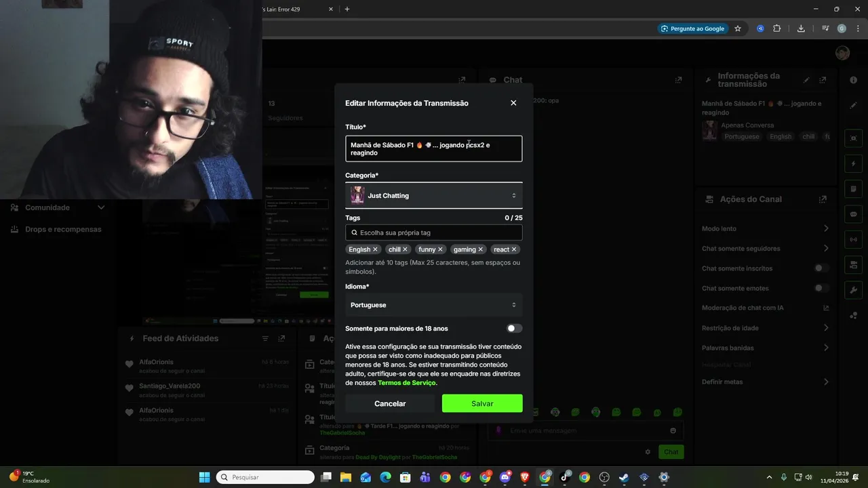The image size is (868, 488).
Task: Click the green Chat send button
Action: point(671,452)
